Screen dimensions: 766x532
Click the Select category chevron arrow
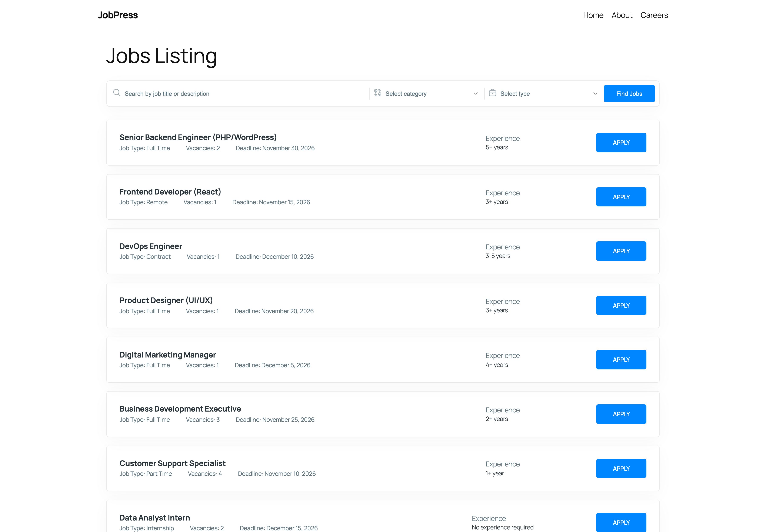[x=476, y=94]
